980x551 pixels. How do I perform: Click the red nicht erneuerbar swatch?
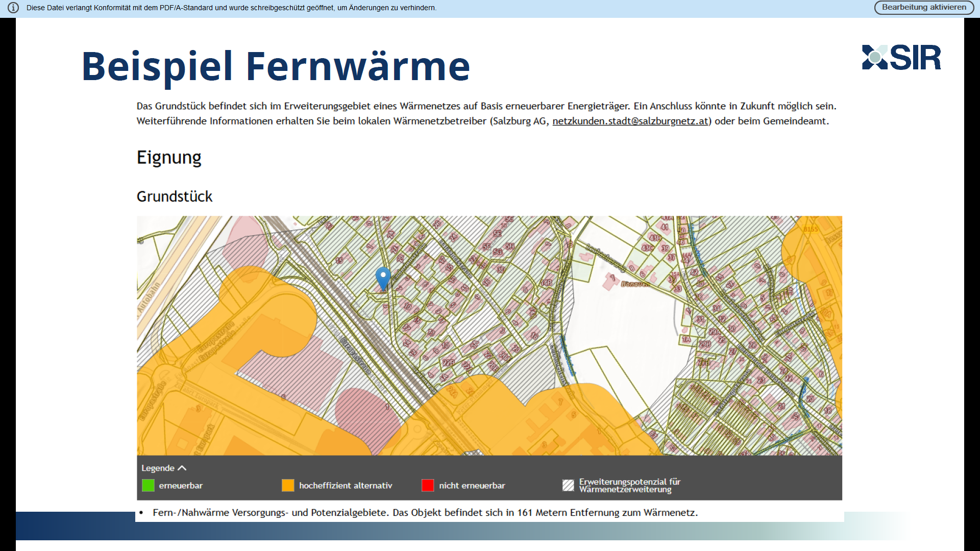click(x=428, y=485)
